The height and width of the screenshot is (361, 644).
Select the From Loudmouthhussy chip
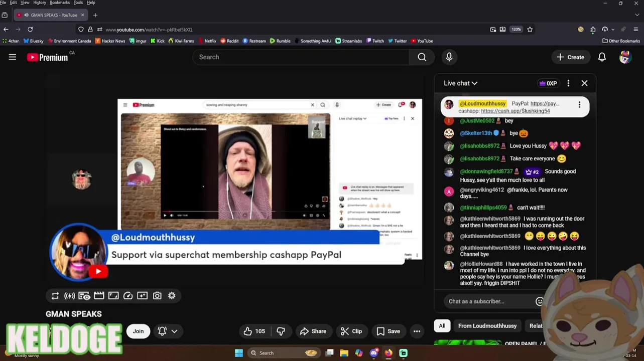[487, 326]
